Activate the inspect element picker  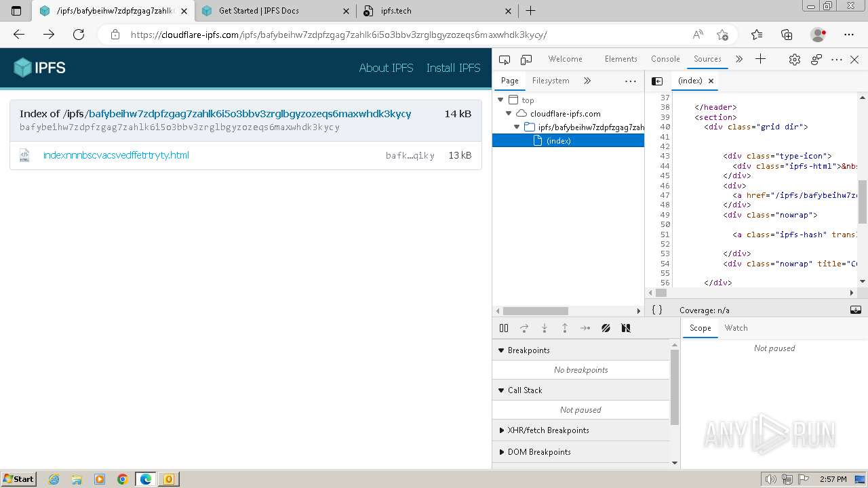click(x=504, y=60)
